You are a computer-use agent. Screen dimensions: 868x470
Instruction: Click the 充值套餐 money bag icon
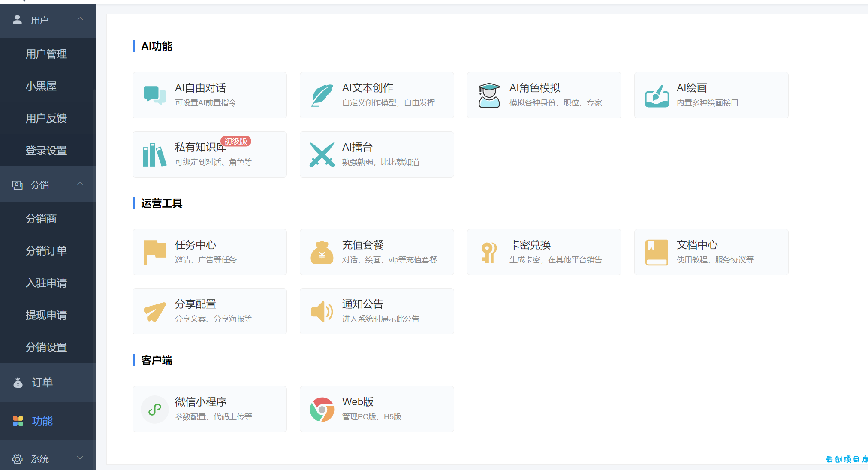tap(322, 253)
